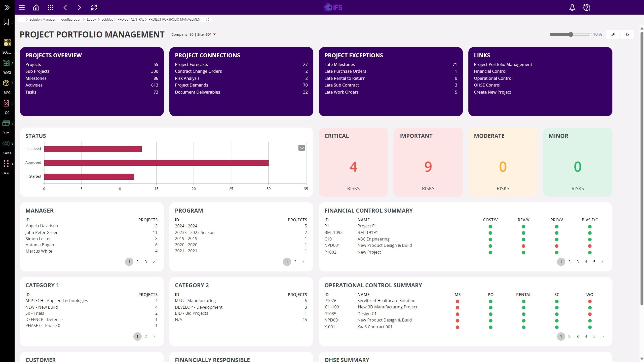Image resolution: width=644 pixels, height=362 pixels.
Task: Expand the Status chart dropdown arrow
Action: [301, 148]
